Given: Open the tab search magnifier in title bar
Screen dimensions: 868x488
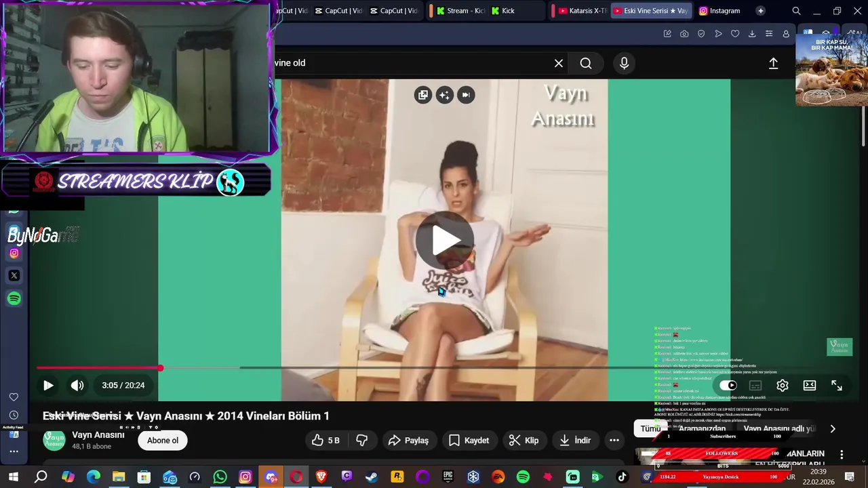Looking at the screenshot, I should pyautogui.click(x=796, y=11).
